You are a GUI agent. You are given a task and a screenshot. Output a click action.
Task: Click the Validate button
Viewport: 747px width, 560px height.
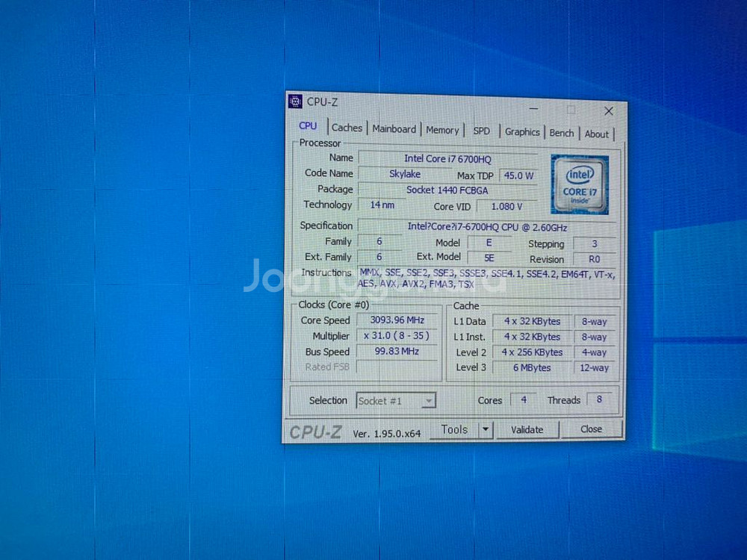point(527,429)
